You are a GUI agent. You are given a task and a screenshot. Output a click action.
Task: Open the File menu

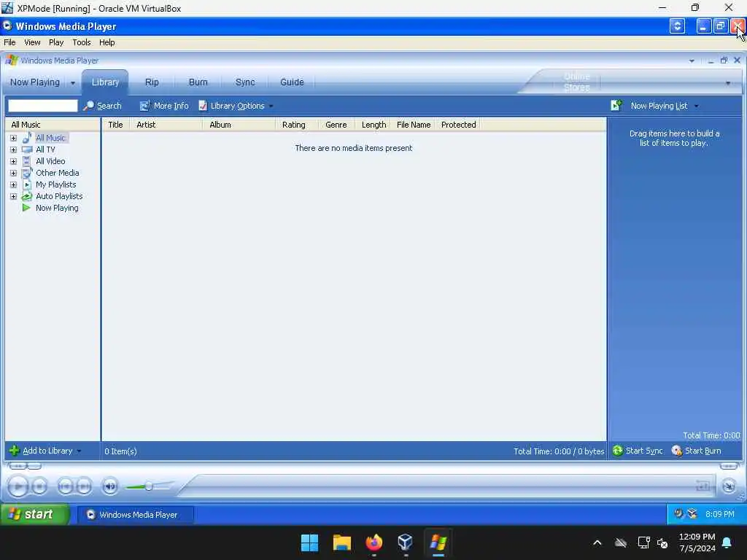coord(9,42)
